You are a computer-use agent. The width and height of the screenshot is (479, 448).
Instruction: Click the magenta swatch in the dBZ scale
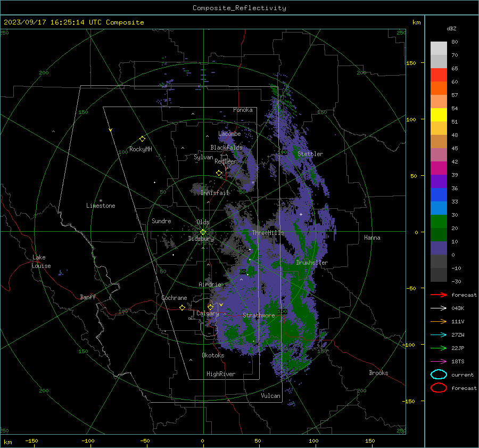439,168
